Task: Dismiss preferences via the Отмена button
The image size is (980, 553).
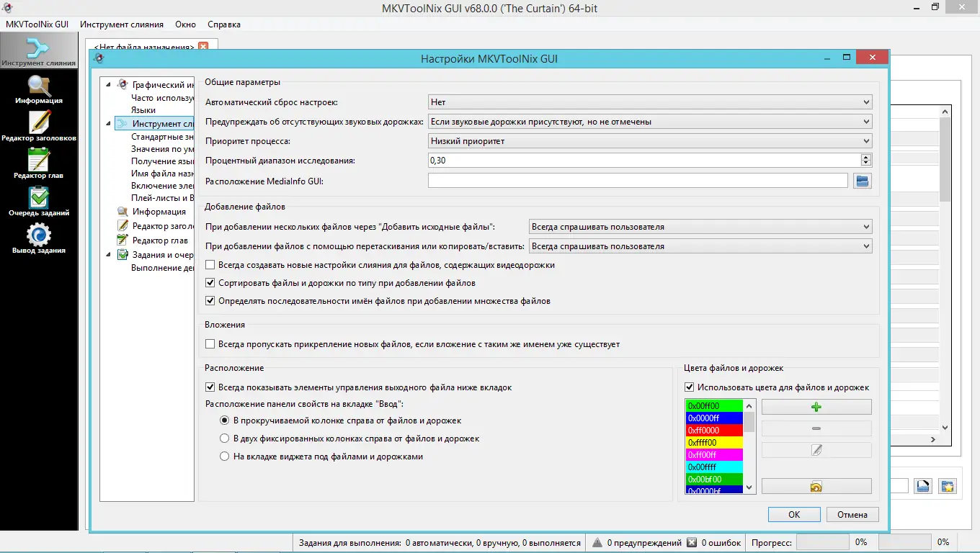Action: point(852,514)
